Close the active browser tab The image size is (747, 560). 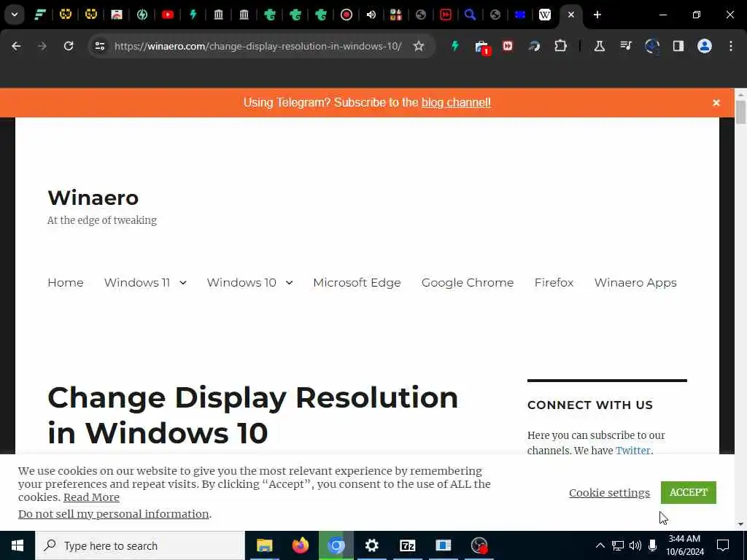570,15
